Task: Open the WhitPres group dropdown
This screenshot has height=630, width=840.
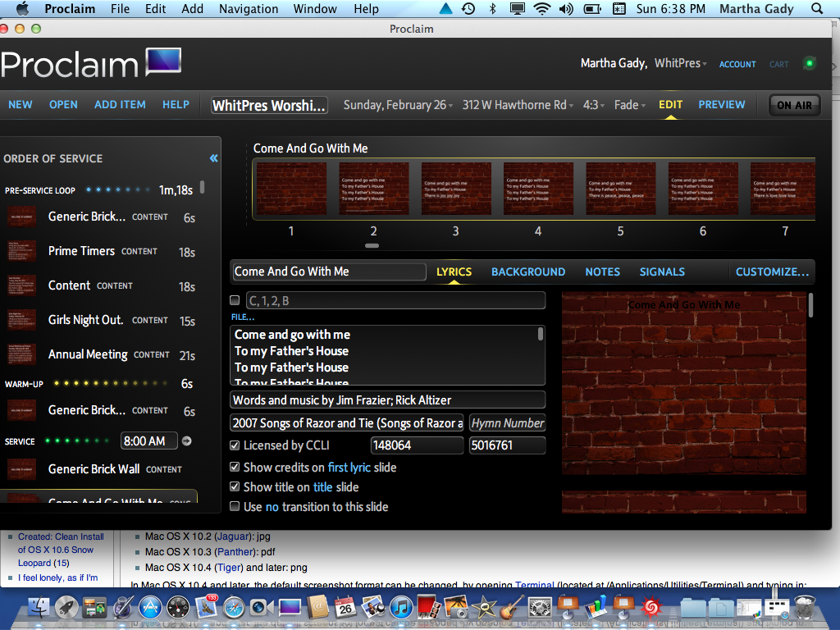Action: pos(681,63)
